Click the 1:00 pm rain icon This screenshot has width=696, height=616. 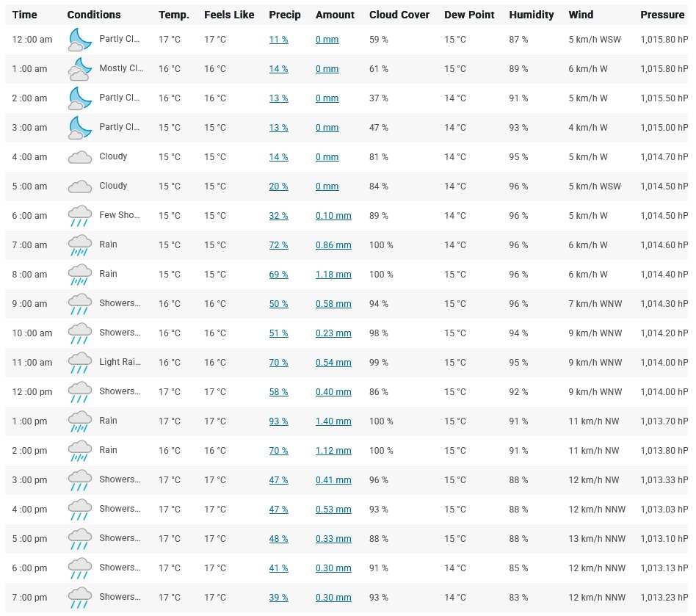(80, 421)
